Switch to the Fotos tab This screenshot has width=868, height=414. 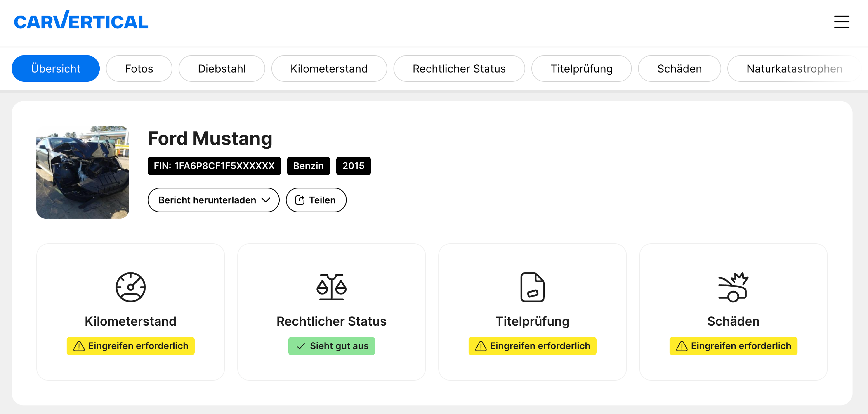[139, 69]
